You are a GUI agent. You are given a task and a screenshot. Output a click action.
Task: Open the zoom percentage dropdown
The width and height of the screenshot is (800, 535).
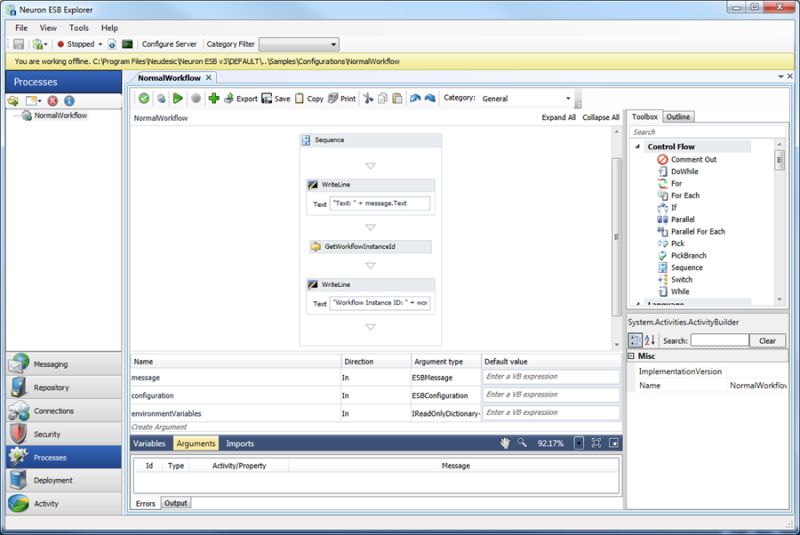point(579,443)
